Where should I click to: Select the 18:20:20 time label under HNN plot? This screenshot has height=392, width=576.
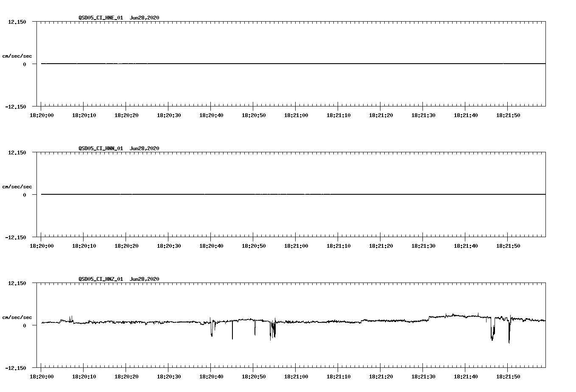pyautogui.click(x=126, y=246)
